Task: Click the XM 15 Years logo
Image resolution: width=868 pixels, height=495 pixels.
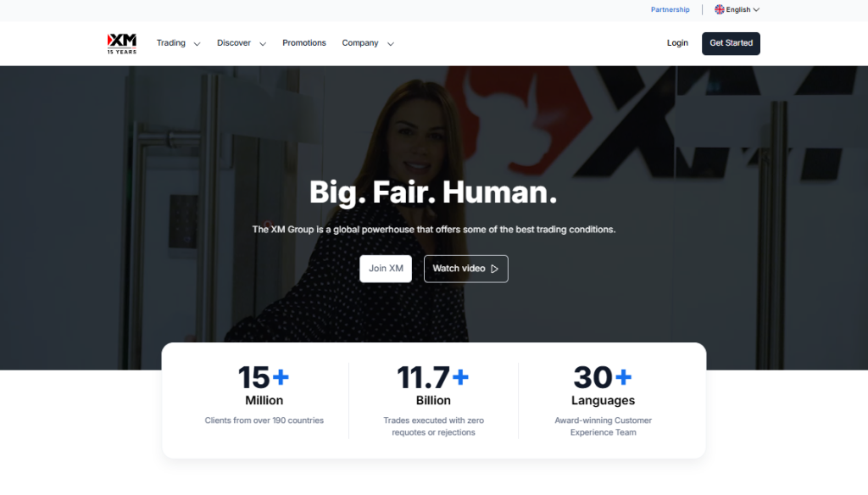Action: point(121,43)
